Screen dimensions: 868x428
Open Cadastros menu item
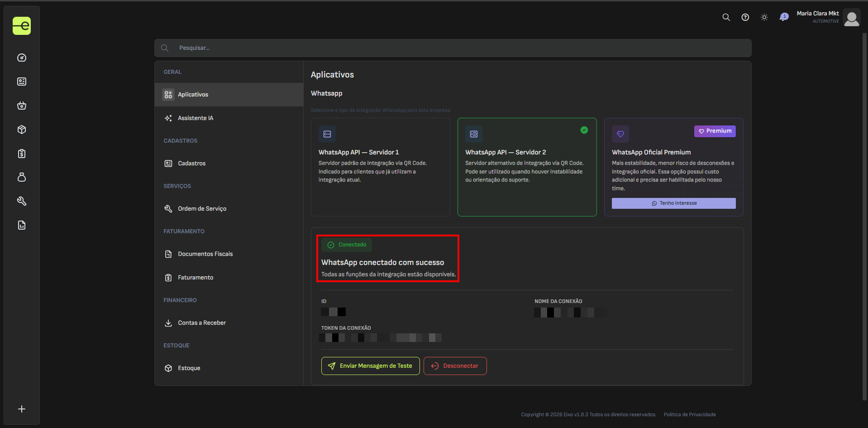[229, 164]
